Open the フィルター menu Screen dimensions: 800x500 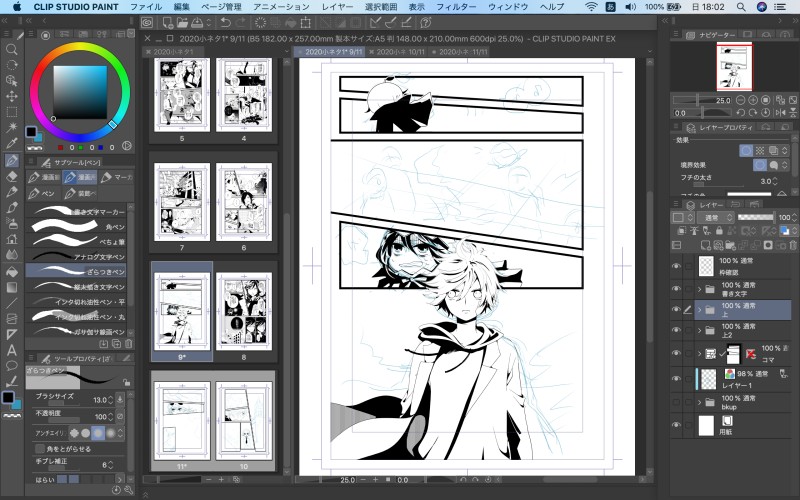click(x=456, y=7)
